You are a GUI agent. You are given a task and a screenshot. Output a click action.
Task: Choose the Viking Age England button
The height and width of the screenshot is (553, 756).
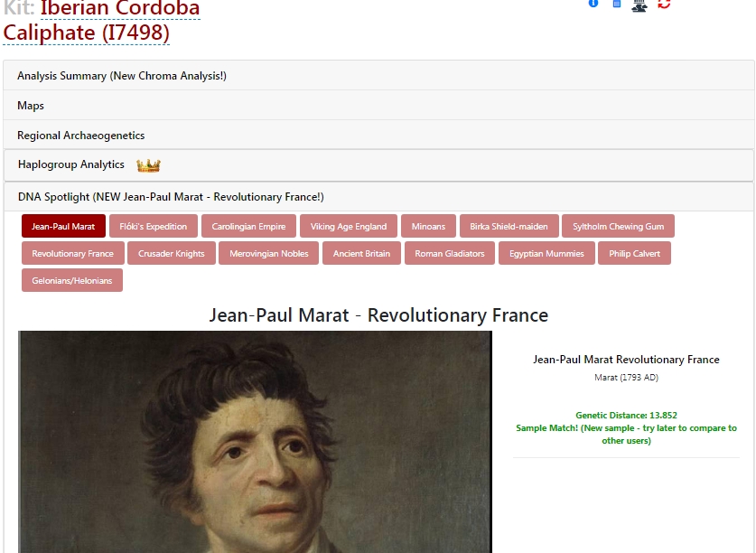pos(349,226)
